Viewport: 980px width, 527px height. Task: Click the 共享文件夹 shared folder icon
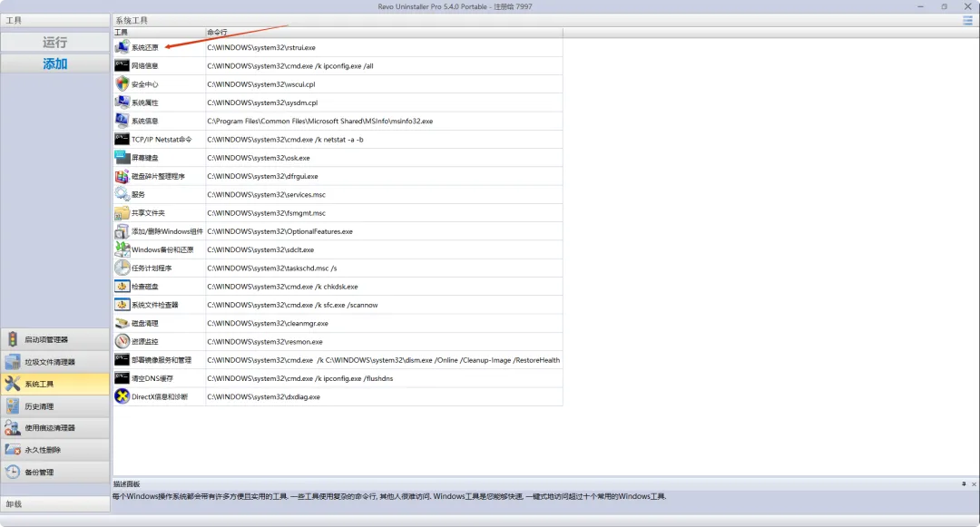[122, 212]
